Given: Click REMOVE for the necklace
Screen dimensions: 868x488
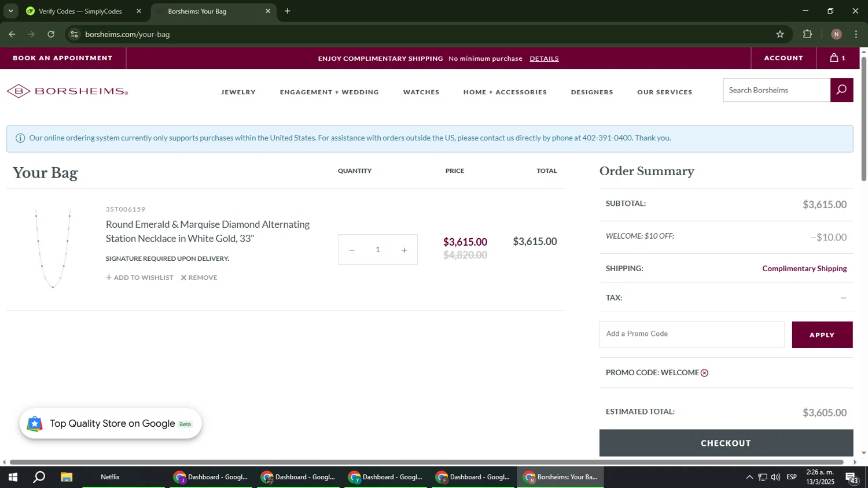Looking at the screenshot, I should point(199,278).
